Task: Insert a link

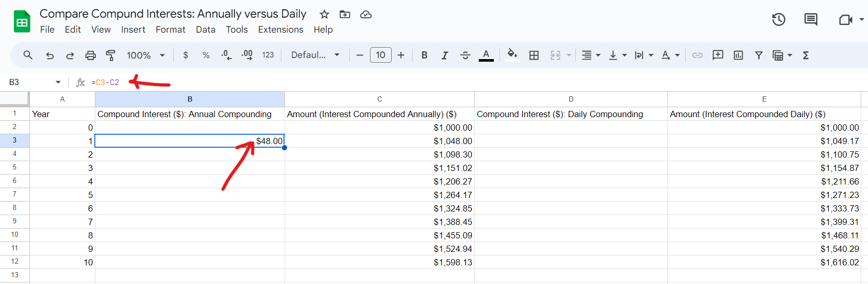Action: tap(698, 55)
